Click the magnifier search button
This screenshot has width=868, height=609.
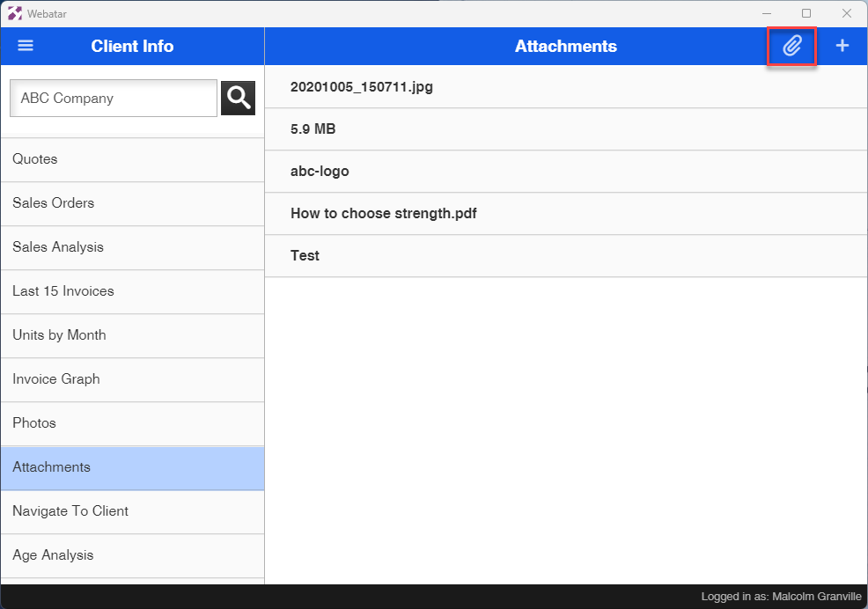coord(238,98)
